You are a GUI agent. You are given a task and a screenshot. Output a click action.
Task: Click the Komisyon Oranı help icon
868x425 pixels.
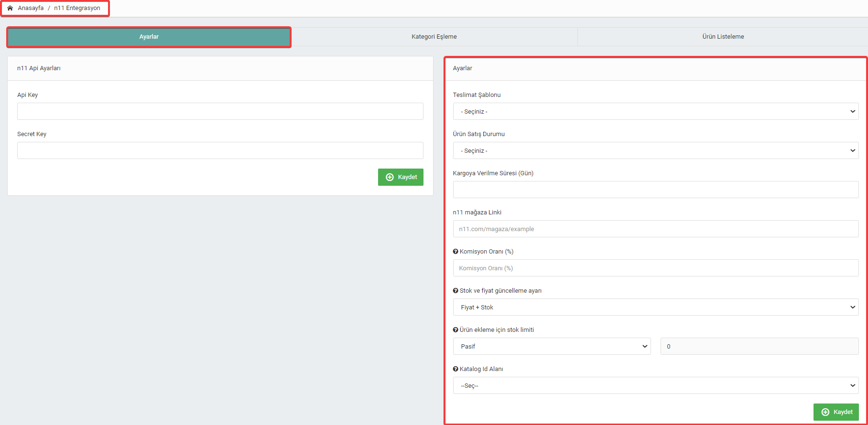coord(456,252)
